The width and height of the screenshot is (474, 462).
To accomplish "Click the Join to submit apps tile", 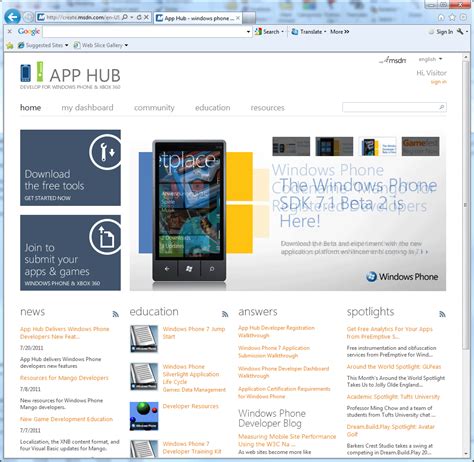I will (x=70, y=253).
